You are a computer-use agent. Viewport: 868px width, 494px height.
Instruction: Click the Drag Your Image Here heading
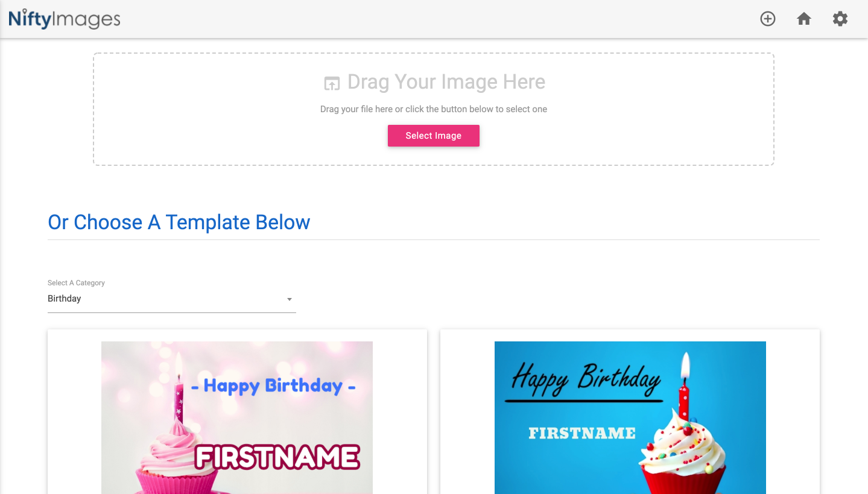click(446, 82)
